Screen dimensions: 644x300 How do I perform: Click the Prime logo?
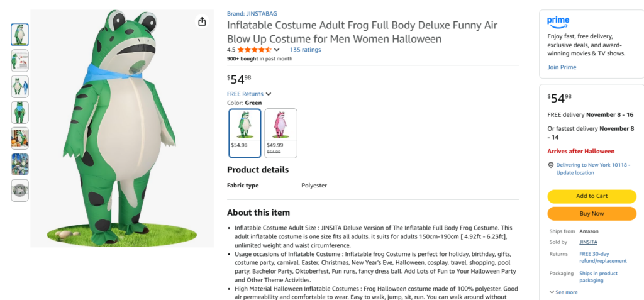(x=558, y=22)
